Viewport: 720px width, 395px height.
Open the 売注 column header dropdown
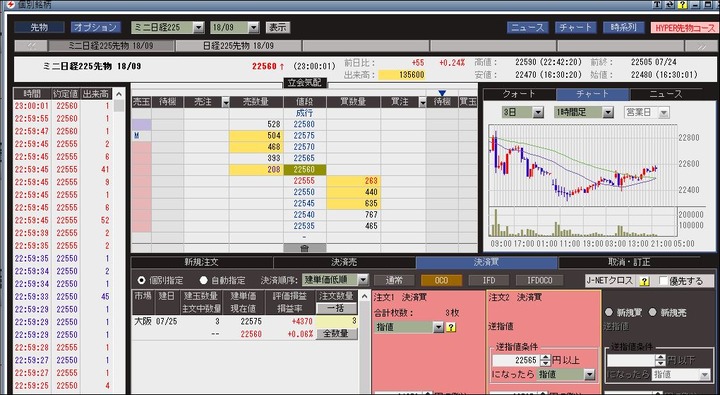tap(225, 102)
